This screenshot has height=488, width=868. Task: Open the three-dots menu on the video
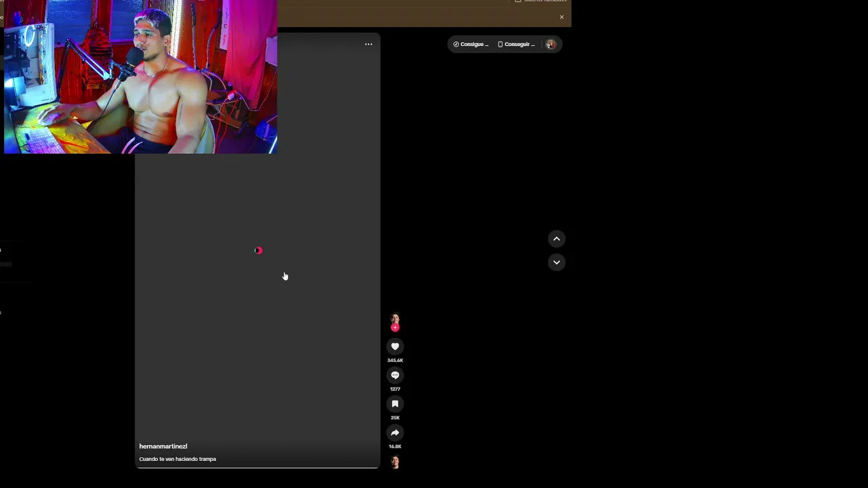pyautogui.click(x=368, y=44)
